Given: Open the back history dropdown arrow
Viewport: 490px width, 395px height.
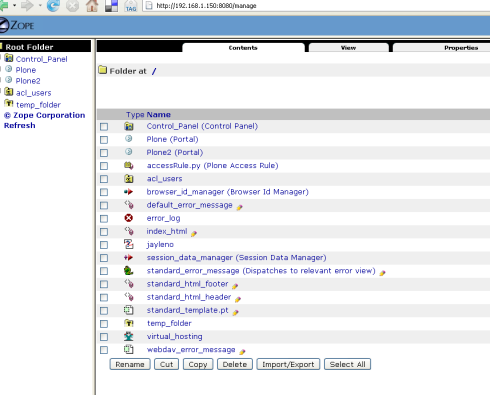Looking at the screenshot, I should [14, 5].
